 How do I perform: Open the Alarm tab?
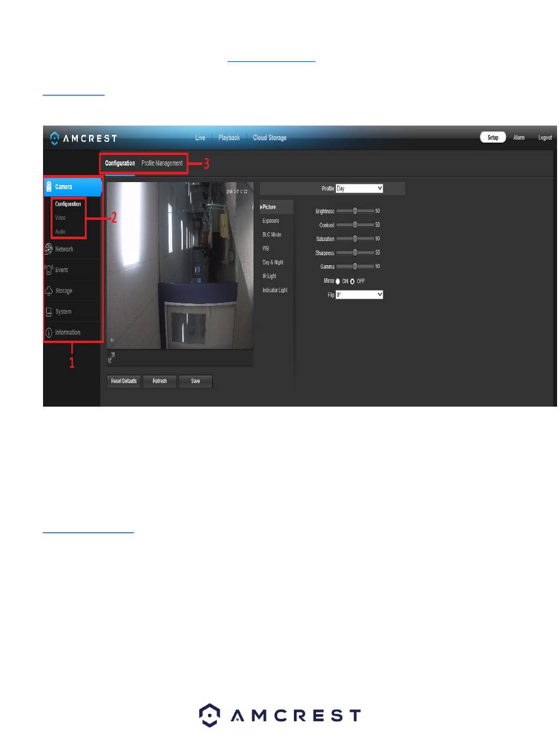[x=519, y=138]
